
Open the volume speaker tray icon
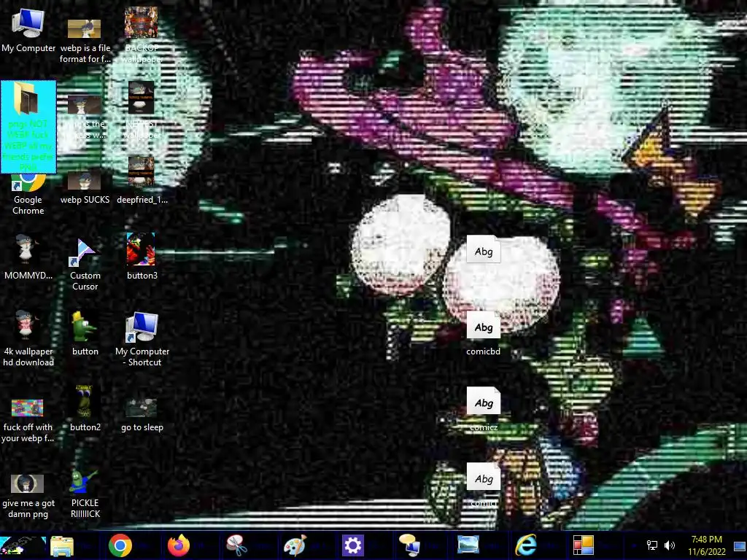[670, 545]
